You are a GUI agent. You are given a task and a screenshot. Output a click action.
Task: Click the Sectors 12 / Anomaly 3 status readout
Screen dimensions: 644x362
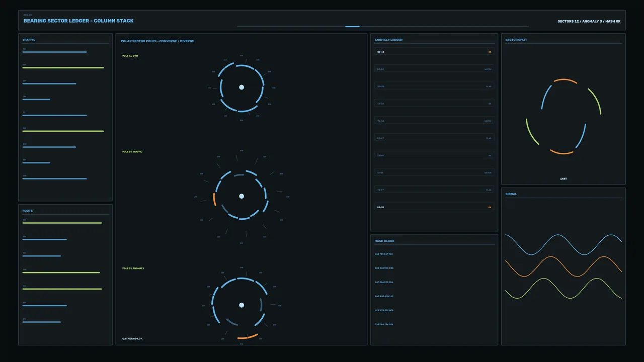coord(589,21)
